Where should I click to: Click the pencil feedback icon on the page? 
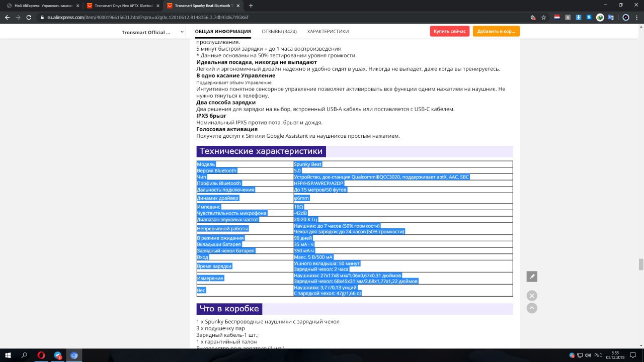tap(532, 277)
